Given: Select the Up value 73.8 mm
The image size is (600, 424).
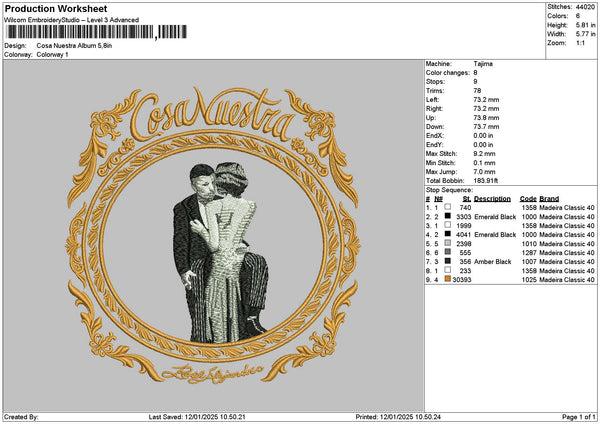Looking at the screenshot, I should point(486,118).
